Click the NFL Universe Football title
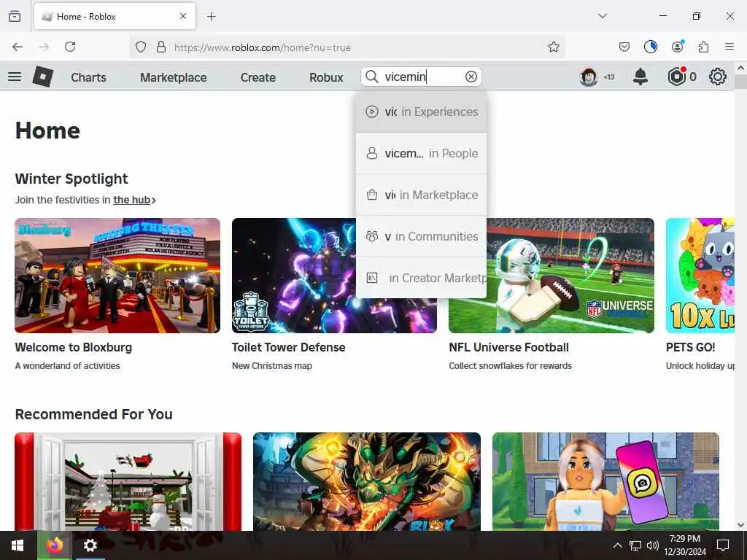This screenshot has width=747, height=560. click(508, 347)
